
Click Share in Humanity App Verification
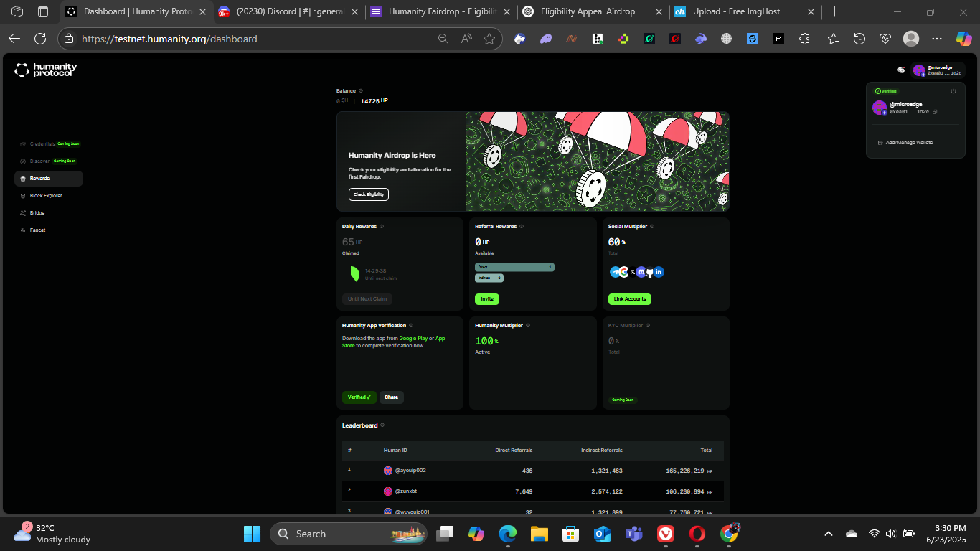point(392,397)
